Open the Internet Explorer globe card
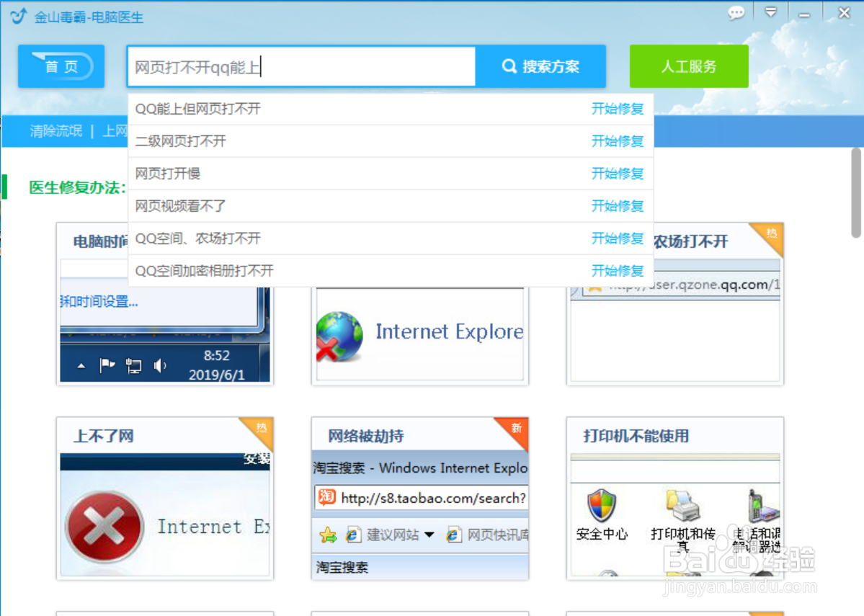The height and width of the screenshot is (616, 864). coord(420,335)
